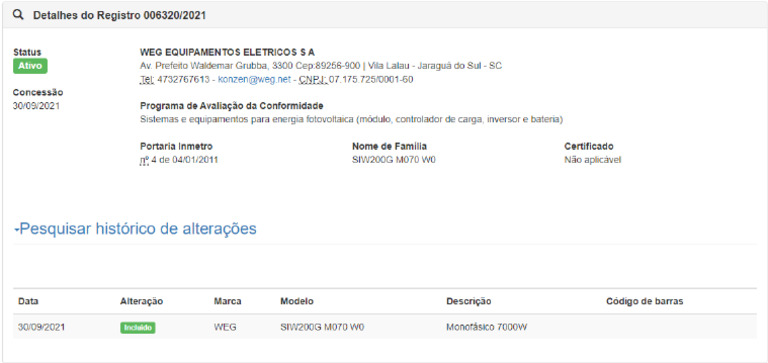Click the Não aplicável certificate value

point(593,160)
